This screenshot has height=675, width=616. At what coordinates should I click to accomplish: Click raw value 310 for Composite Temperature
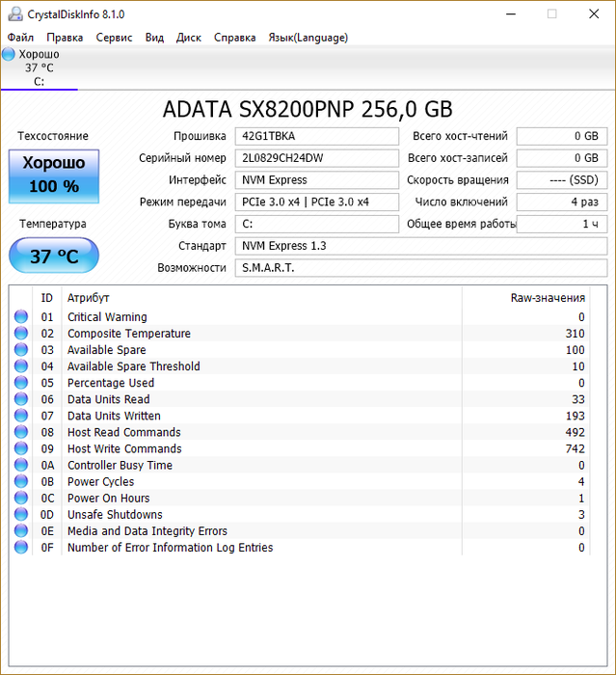click(575, 334)
